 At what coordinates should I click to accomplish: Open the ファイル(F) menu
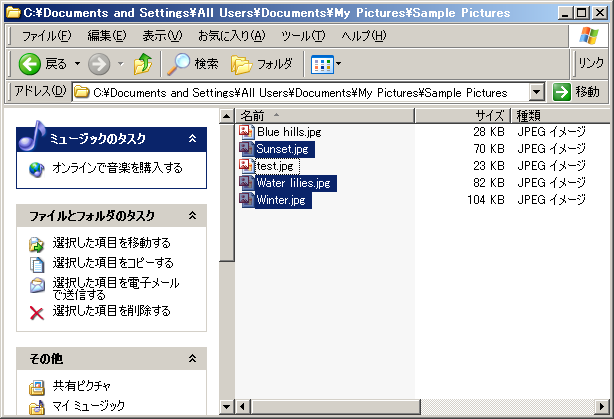coord(47,36)
